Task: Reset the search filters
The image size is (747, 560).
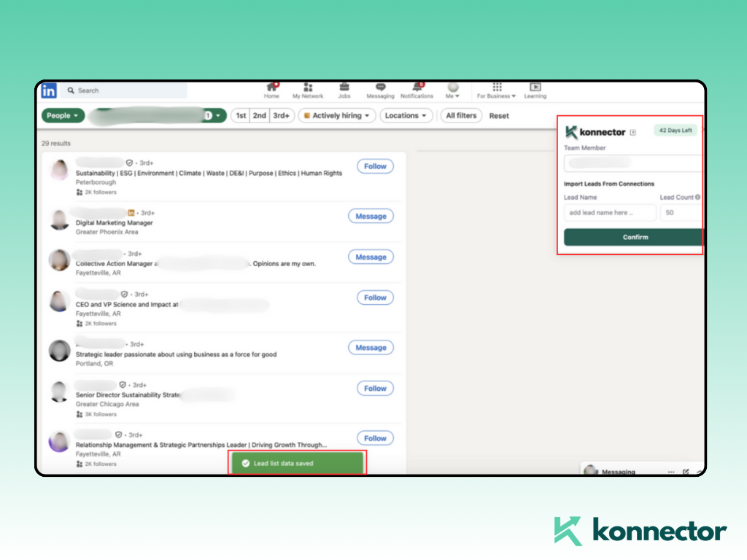Action: click(x=499, y=116)
